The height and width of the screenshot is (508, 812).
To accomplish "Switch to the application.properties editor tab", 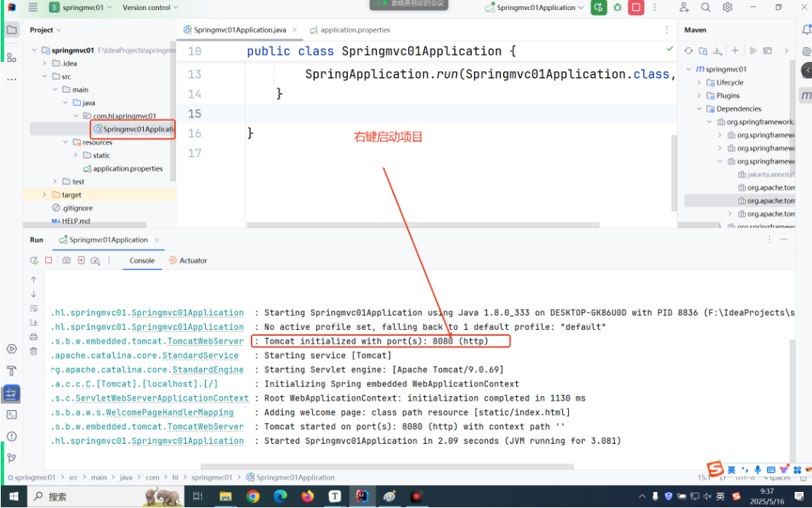I will 350,30.
